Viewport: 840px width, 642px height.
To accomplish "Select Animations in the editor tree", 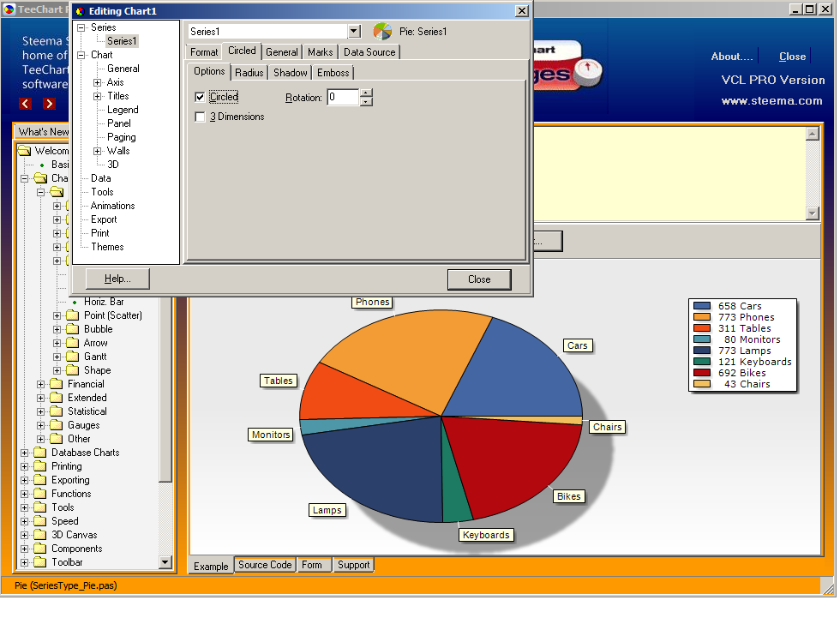I will [112, 206].
